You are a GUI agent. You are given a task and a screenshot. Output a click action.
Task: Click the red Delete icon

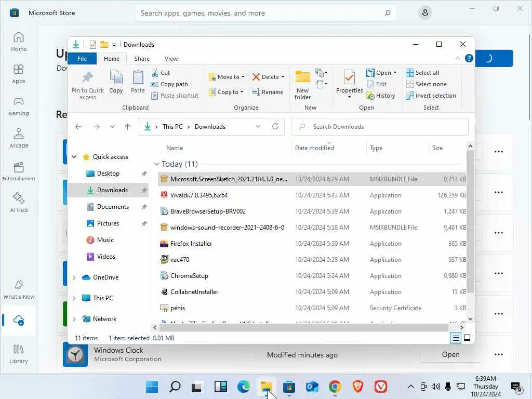tap(256, 77)
